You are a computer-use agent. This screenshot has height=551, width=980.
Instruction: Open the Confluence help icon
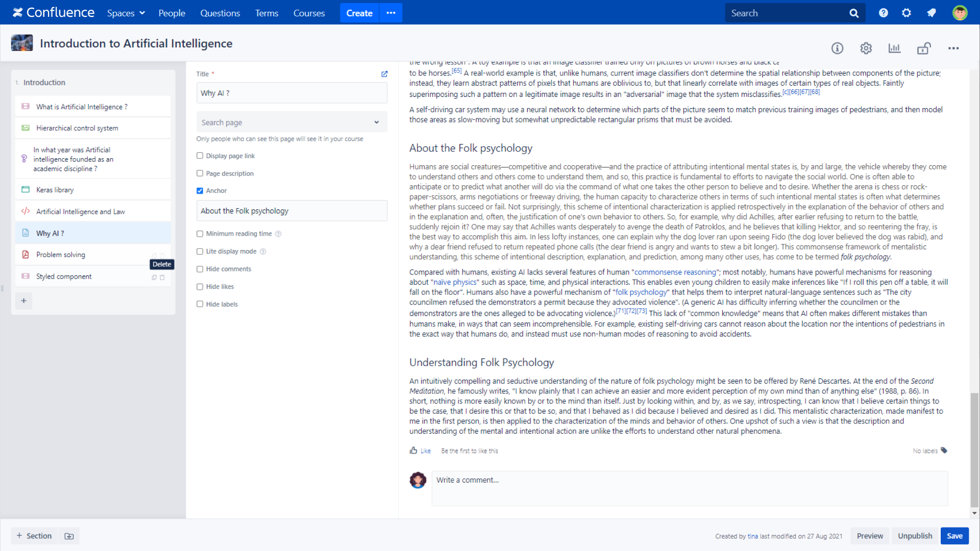click(883, 13)
